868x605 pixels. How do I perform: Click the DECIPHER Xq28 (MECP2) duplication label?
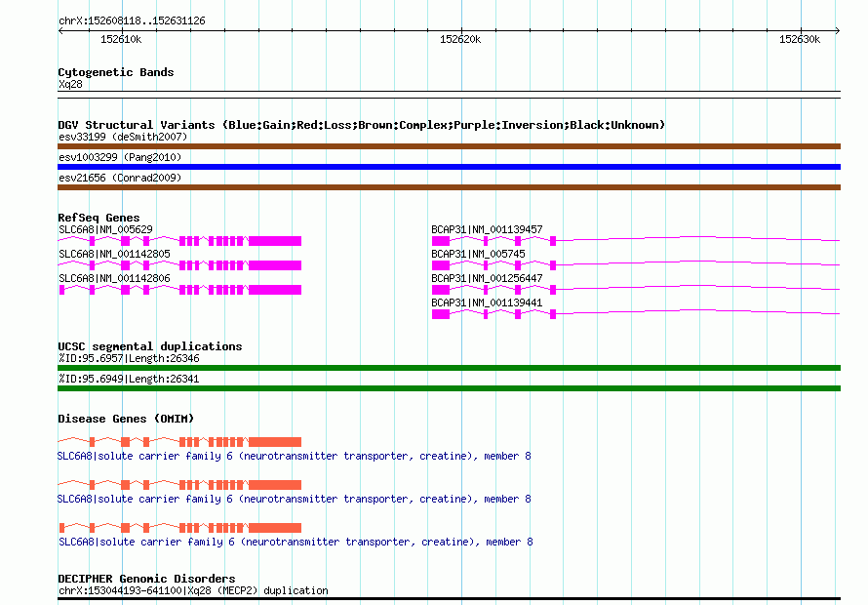(x=193, y=590)
